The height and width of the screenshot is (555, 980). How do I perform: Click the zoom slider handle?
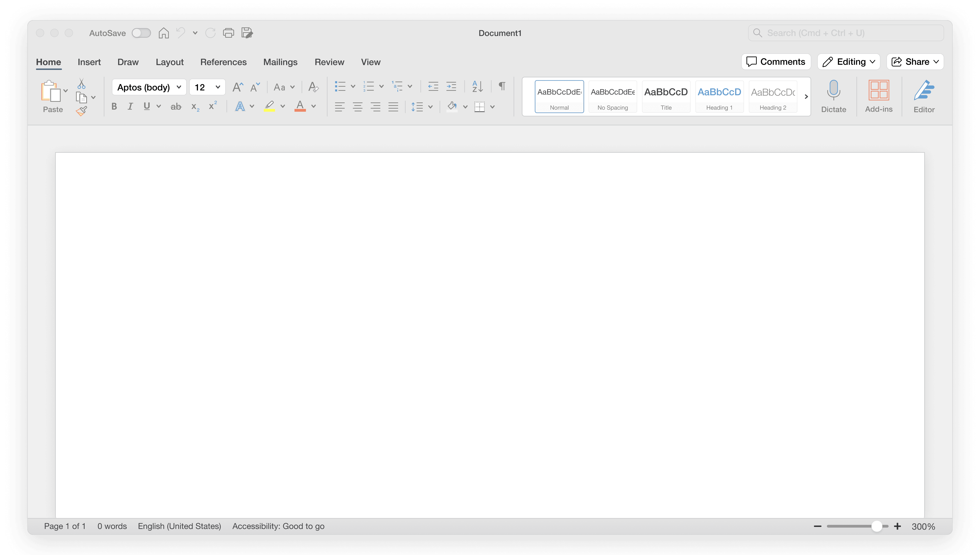coord(877,526)
